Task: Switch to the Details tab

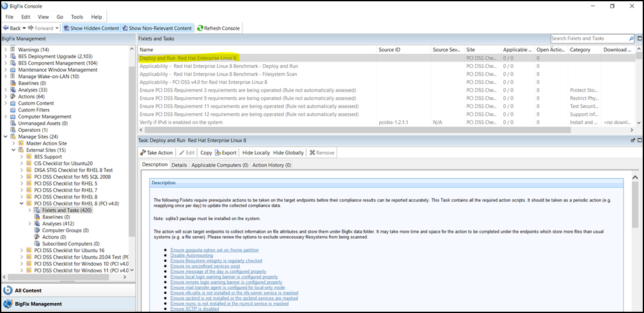Action: [x=179, y=165]
